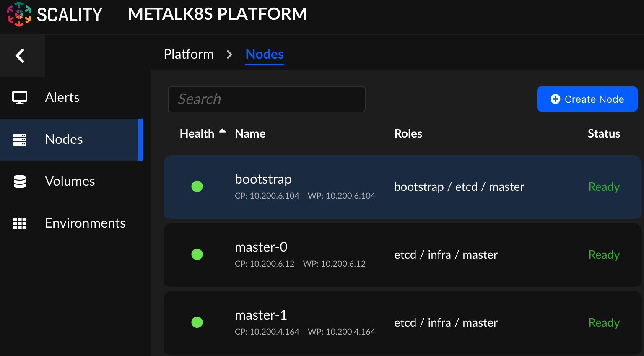The width and height of the screenshot is (644, 356).
Task: Click the Scality logo icon
Action: tap(19, 14)
